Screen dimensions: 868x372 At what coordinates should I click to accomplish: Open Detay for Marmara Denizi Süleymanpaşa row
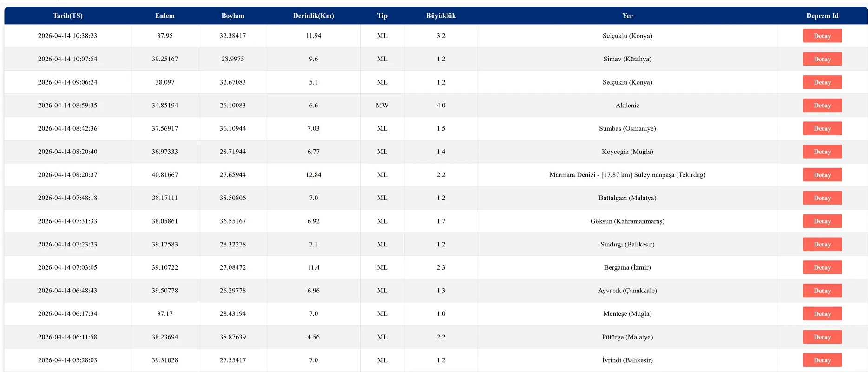click(x=822, y=175)
